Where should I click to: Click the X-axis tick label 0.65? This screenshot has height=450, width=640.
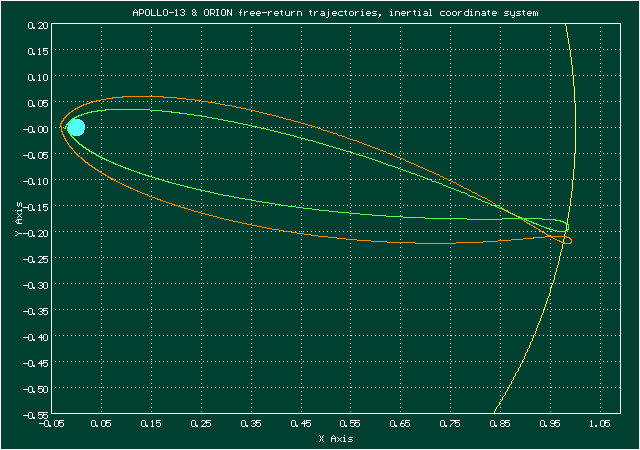400,424
